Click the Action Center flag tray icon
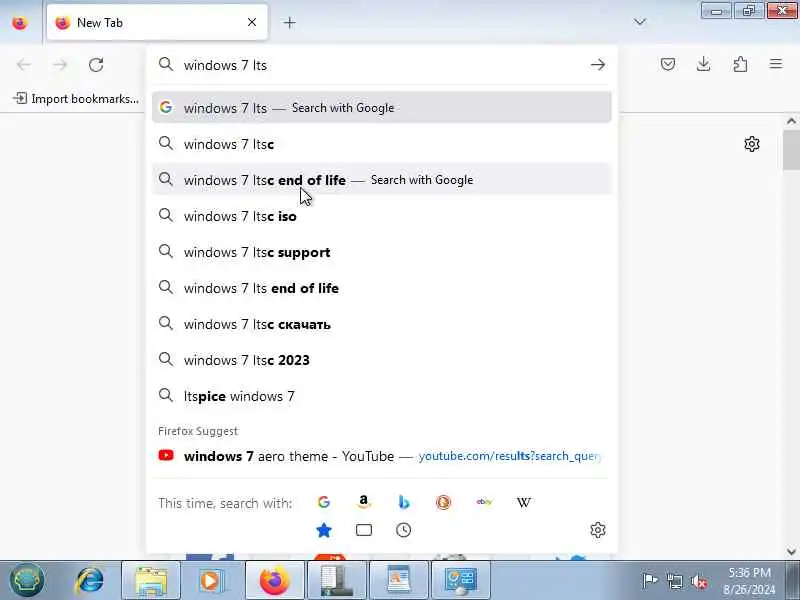800x600 pixels. (650, 581)
